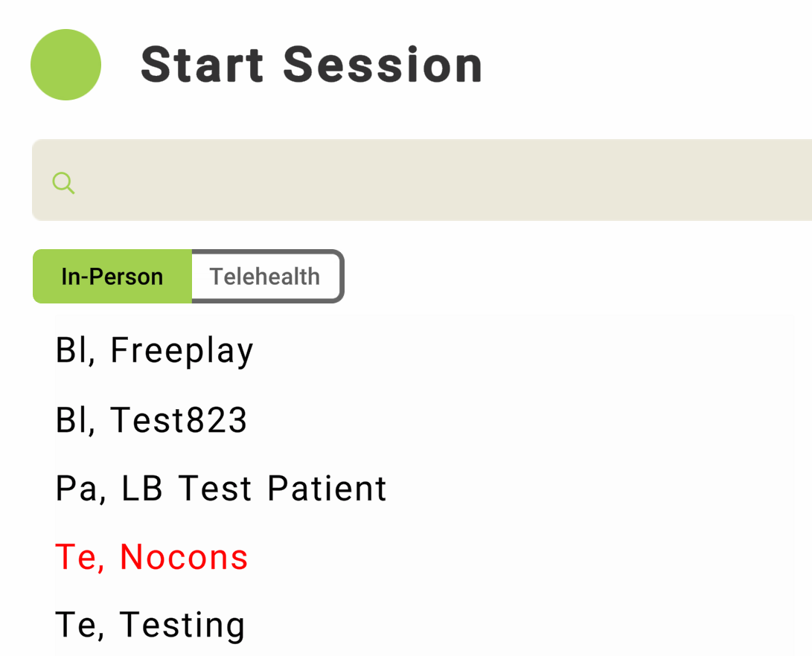Click the Start Session heading
Image resolution: width=812 pixels, height=656 pixels.
coord(312,65)
